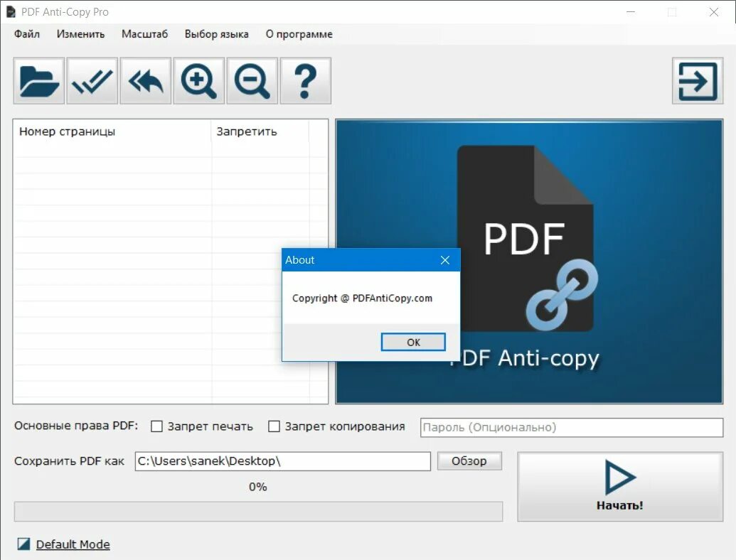Zoom in with the magnifier plus icon

coord(199,81)
